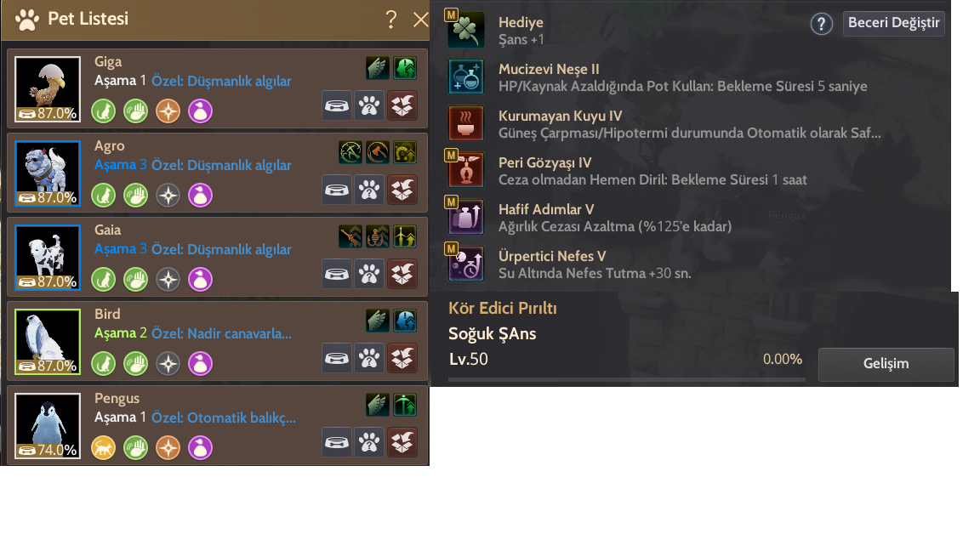Click the Hediye clover skill icon
980x551 pixels.
pos(466,30)
